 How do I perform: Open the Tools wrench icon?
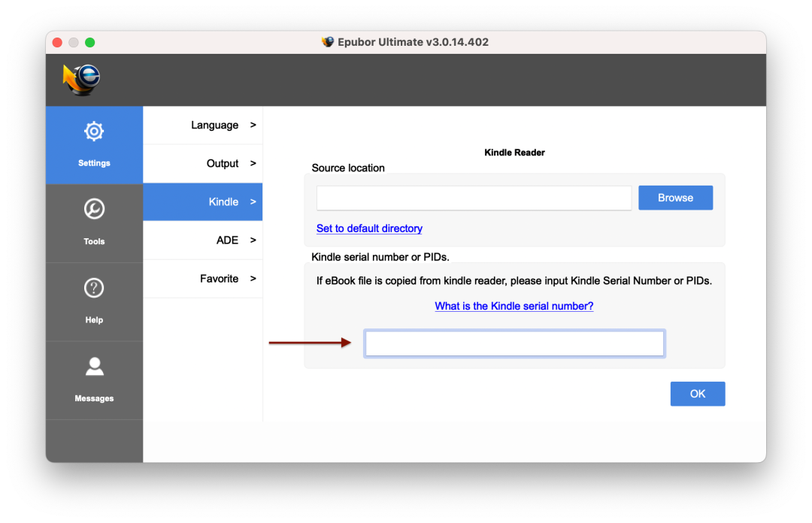point(94,209)
